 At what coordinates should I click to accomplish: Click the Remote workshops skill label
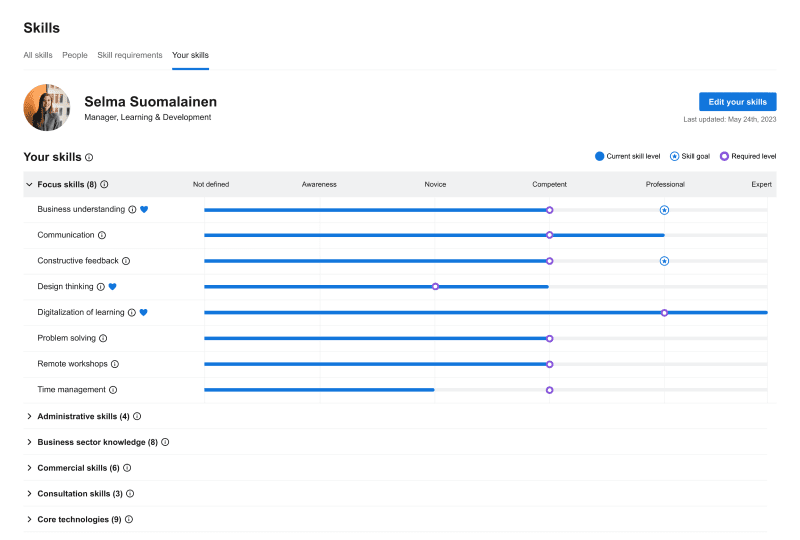coord(72,364)
